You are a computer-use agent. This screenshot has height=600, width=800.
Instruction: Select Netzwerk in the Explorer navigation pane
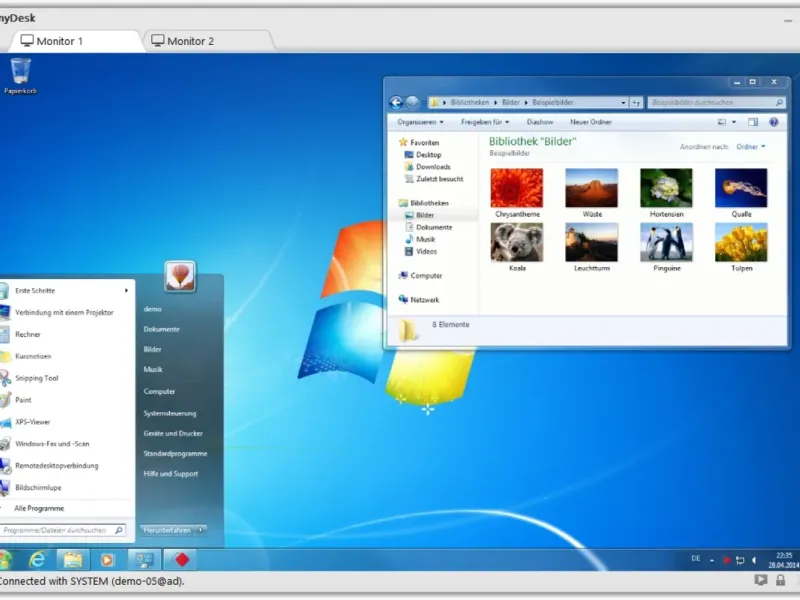419,300
